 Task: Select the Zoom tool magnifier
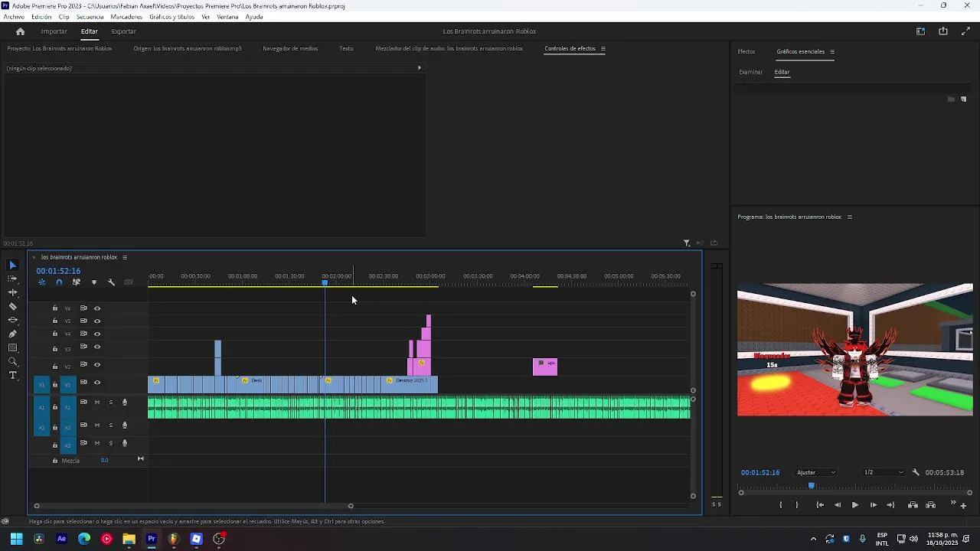[x=12, y=361]
